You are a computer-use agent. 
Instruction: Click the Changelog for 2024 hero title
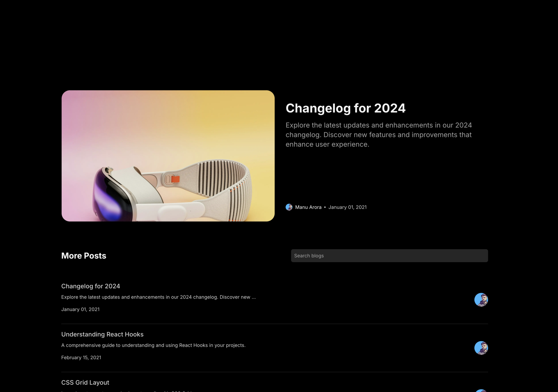[345, 108]
